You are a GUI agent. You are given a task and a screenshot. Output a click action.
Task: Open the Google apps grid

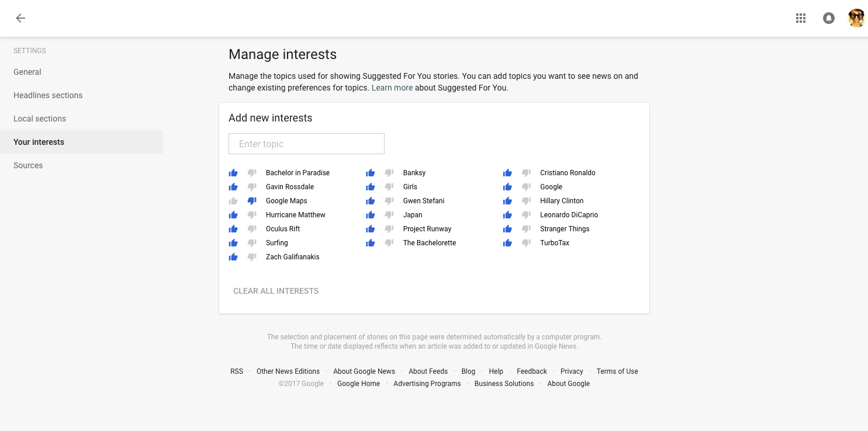[801, 18]
